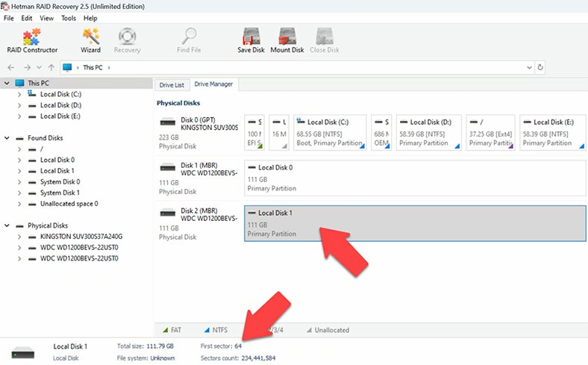Open the RAID Constructor tool
The width and height of the screenshot is (588, 365).
32,40
